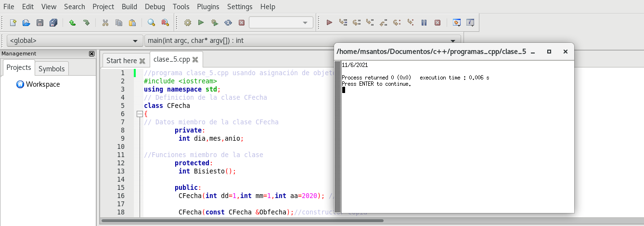Click the Build and run icon

click(215, 23)
